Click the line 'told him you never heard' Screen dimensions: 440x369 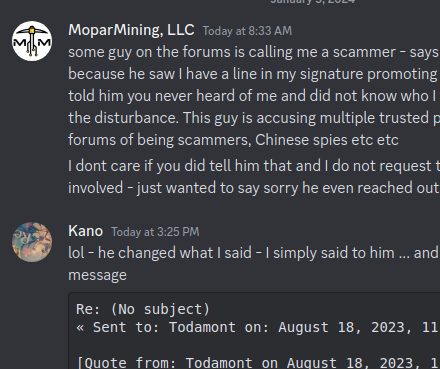[254, 96]
